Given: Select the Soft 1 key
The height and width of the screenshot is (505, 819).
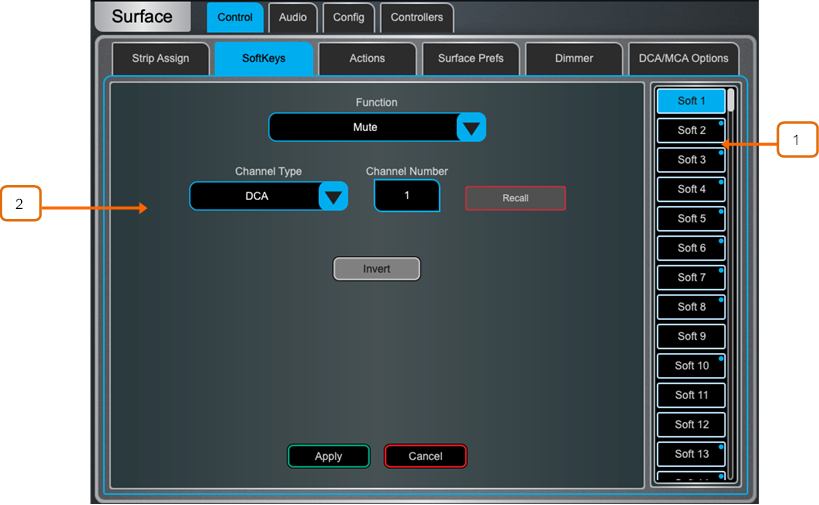Looking at the screenshot, I should tap(691, 101).
